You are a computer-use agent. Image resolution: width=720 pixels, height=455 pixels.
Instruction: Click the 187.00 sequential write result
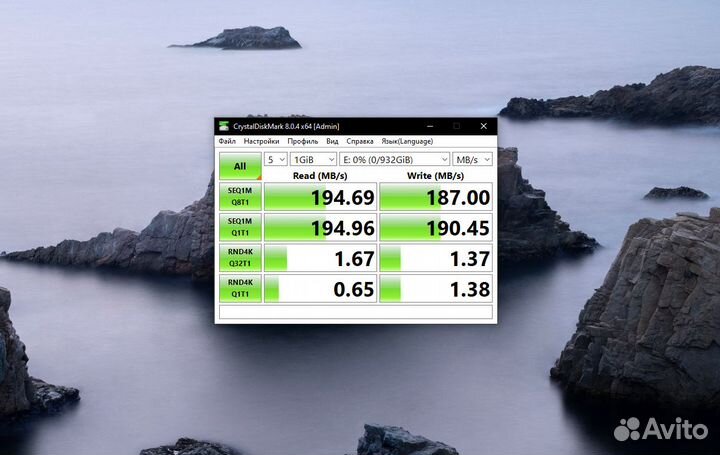tap(436, 198)
